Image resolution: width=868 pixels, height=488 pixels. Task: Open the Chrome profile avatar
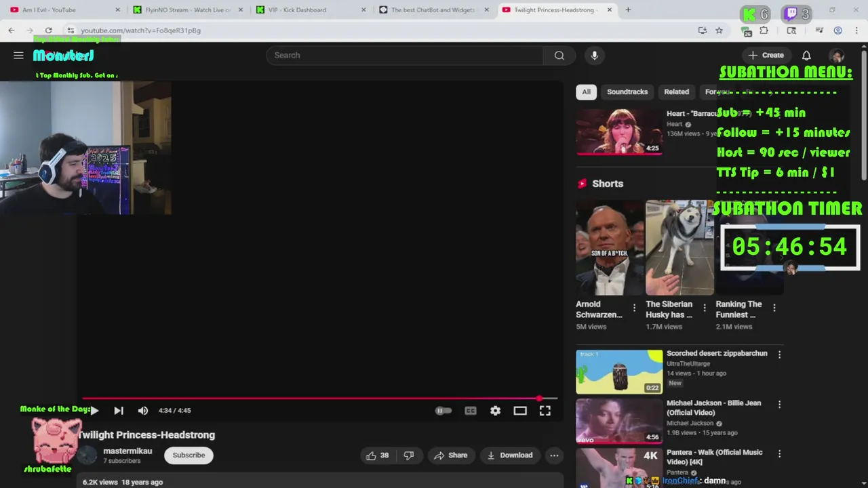(x=838, y=30)
